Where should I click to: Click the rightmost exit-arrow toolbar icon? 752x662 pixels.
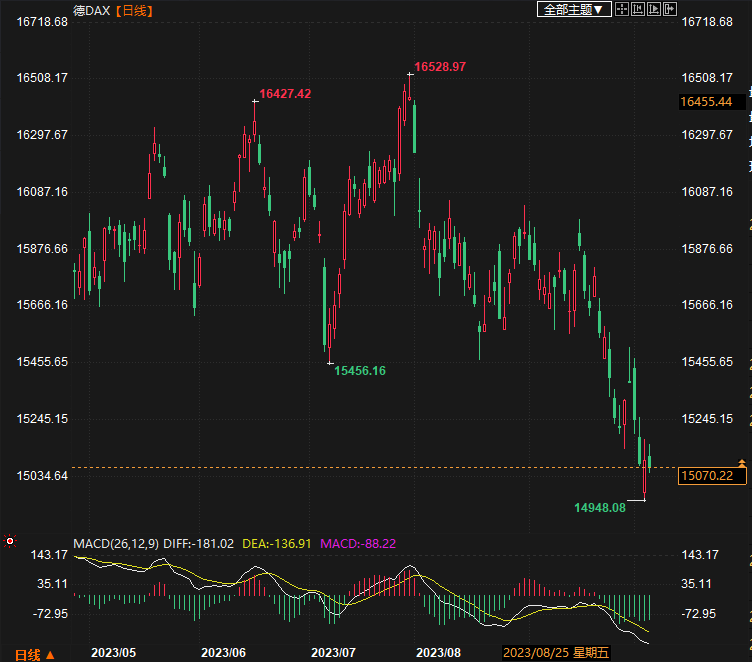[671, 9]
